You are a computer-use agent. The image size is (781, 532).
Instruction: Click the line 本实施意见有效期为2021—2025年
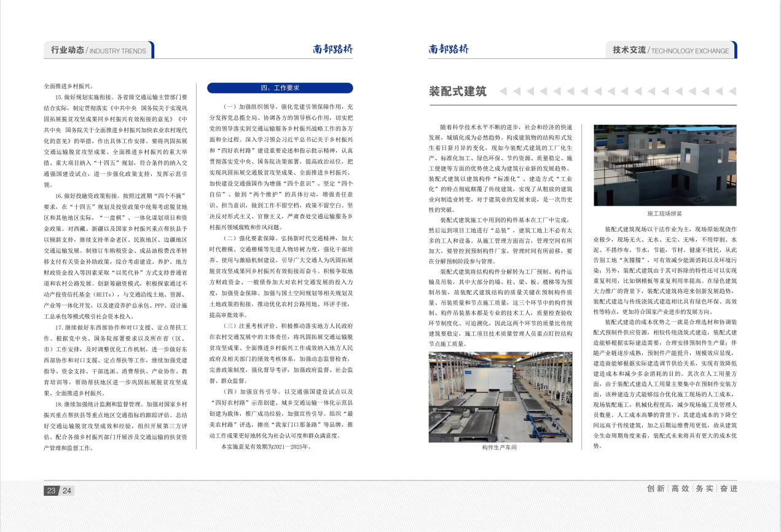266,447
